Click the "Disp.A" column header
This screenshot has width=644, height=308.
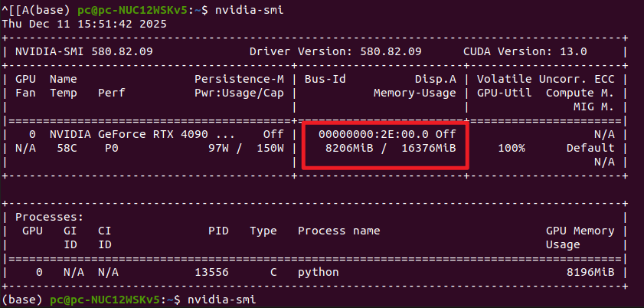click(436, 79)
